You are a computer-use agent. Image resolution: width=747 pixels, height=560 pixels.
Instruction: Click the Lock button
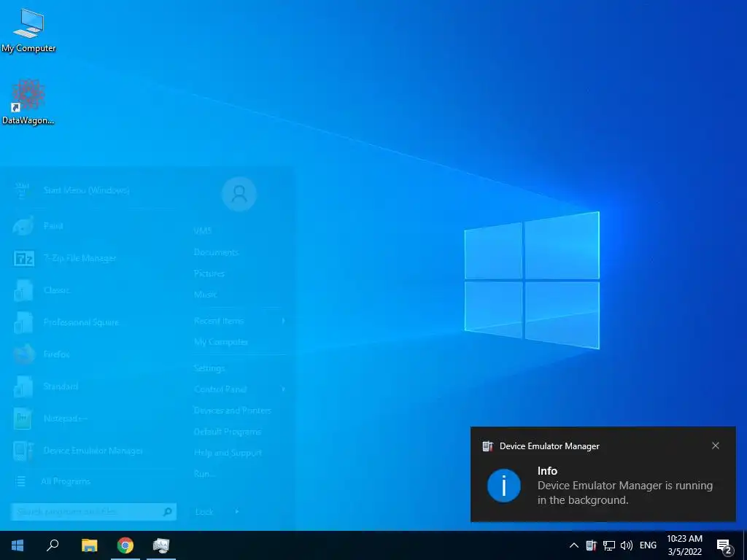click(204, 511)
